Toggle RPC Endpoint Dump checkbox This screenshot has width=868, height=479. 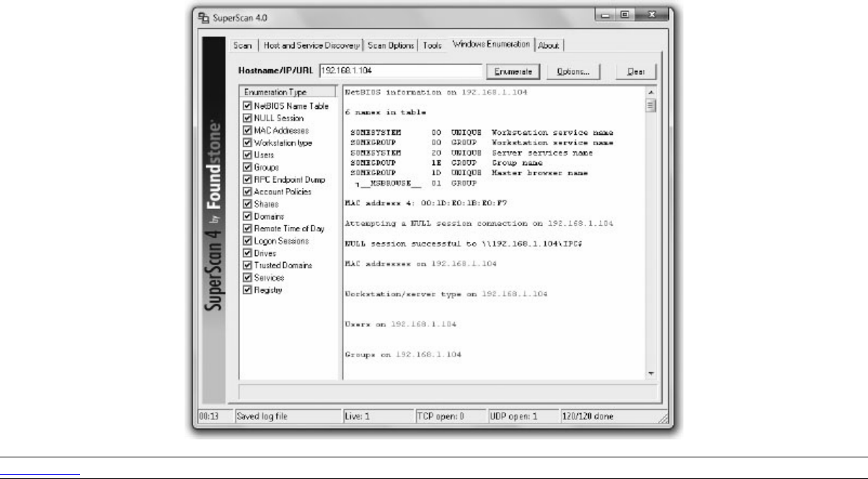[x=247, y=179]
